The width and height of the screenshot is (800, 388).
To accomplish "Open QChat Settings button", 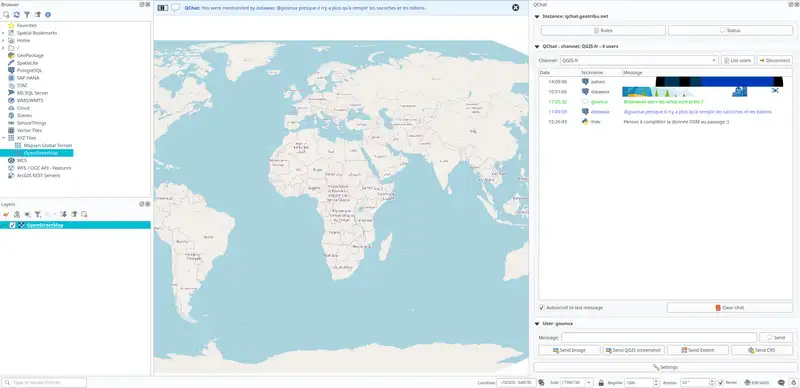I will (665, 367).
